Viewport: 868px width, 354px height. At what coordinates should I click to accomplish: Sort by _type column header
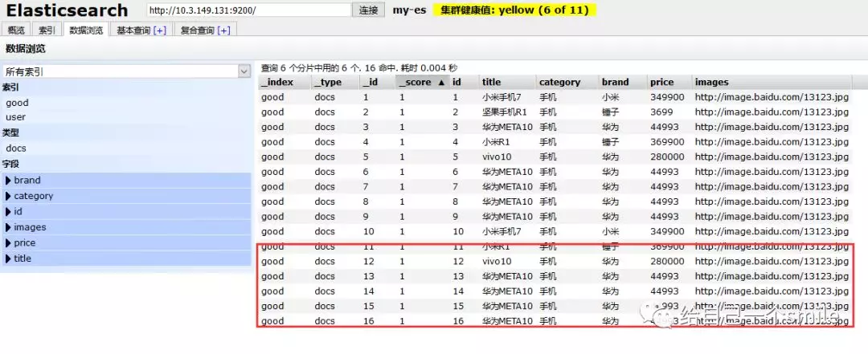335,82
